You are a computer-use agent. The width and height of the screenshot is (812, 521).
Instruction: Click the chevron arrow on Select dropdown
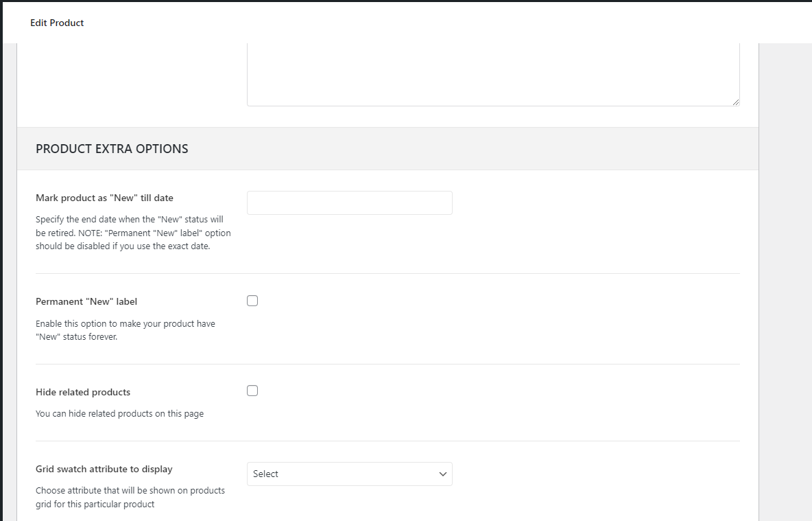point(442,474)
